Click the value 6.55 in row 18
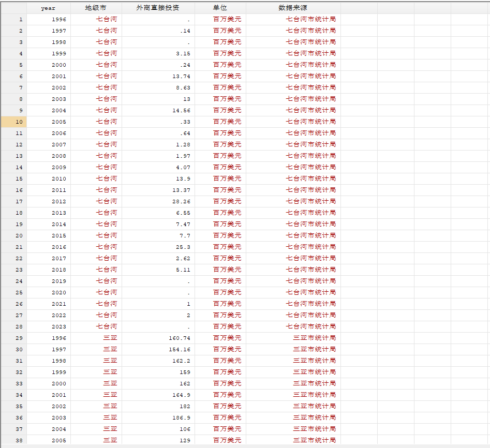 click(183, 213)
